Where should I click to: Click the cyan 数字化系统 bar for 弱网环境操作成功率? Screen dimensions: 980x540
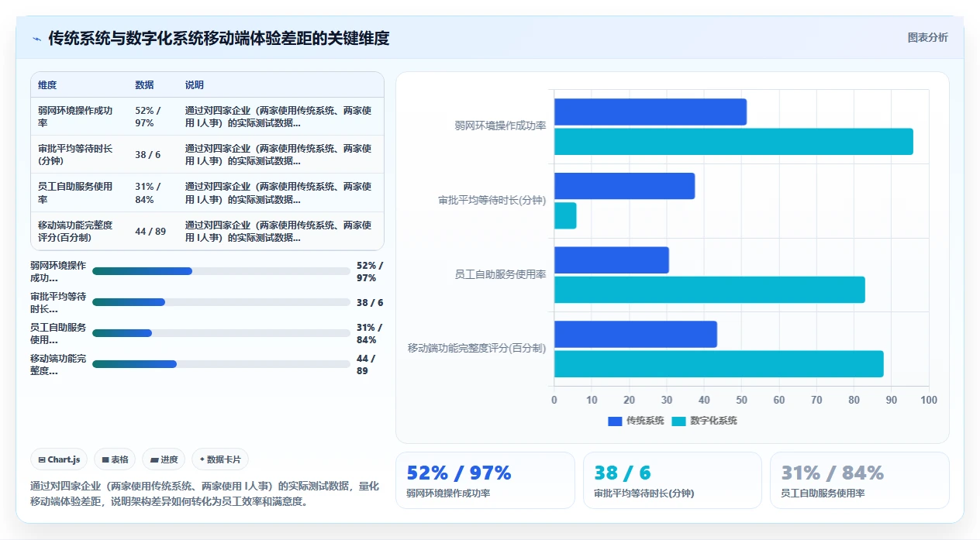(733, 141)
